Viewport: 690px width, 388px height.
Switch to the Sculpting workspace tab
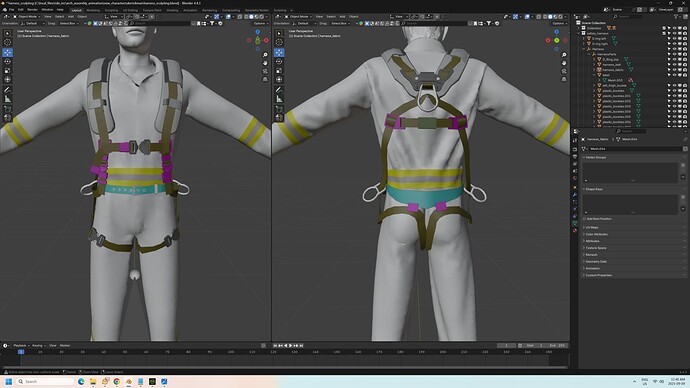coord(111,10)
